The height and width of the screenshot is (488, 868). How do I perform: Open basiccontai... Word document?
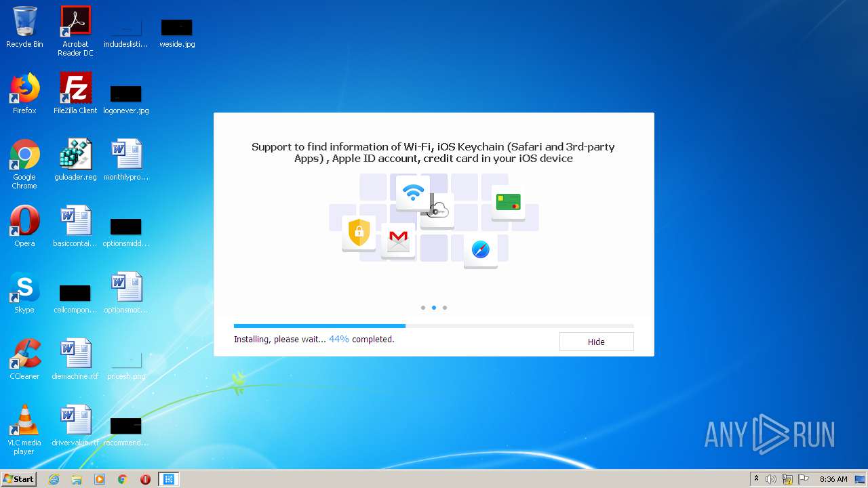point(75,226)
